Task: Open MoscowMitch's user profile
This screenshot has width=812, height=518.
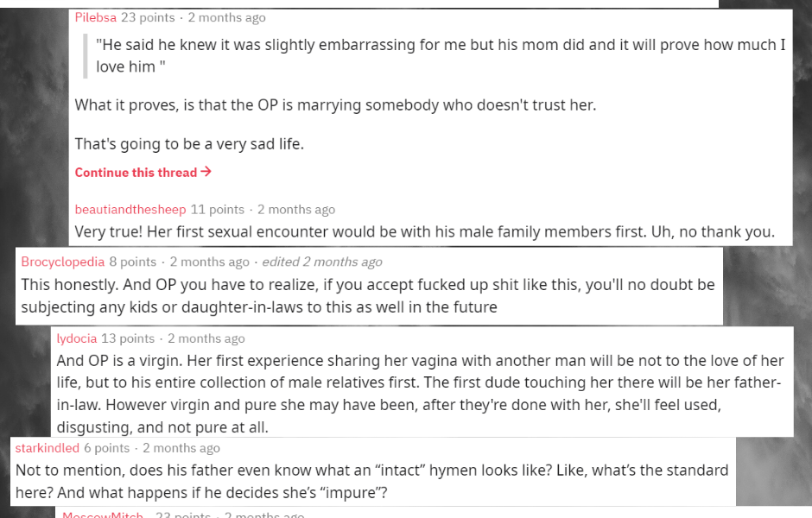Action: tap(103, 515)
